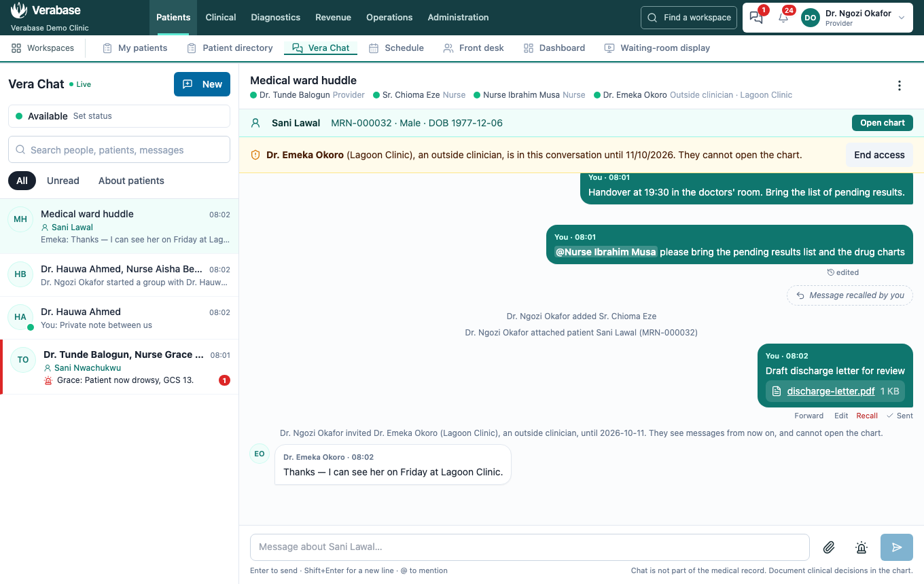924x584 pixels.
Task: Focus the Search people, patients, messages field
Action: (x=119, y=149)
